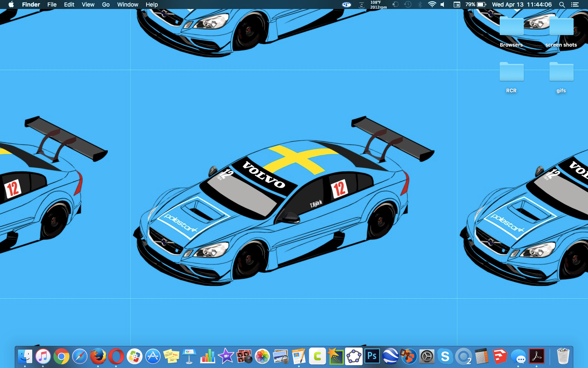Viewport: 588px width, 368px height.
Task: Select the gifs desktop folder
Action: [561, 78]
